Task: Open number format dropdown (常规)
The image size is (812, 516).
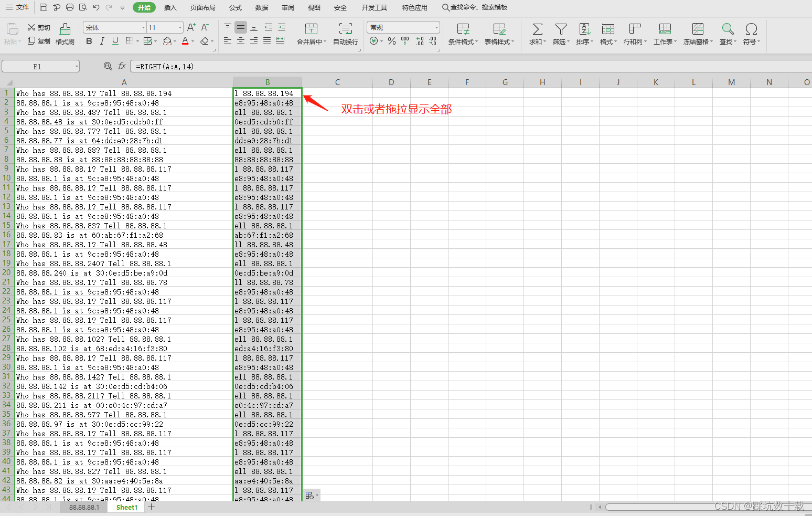Action: 436,27
